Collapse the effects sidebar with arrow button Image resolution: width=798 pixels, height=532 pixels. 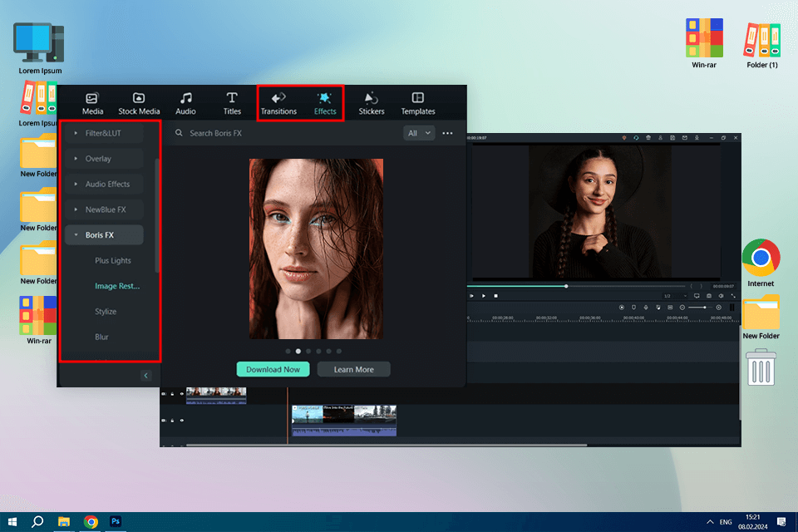tap(145, 376)
